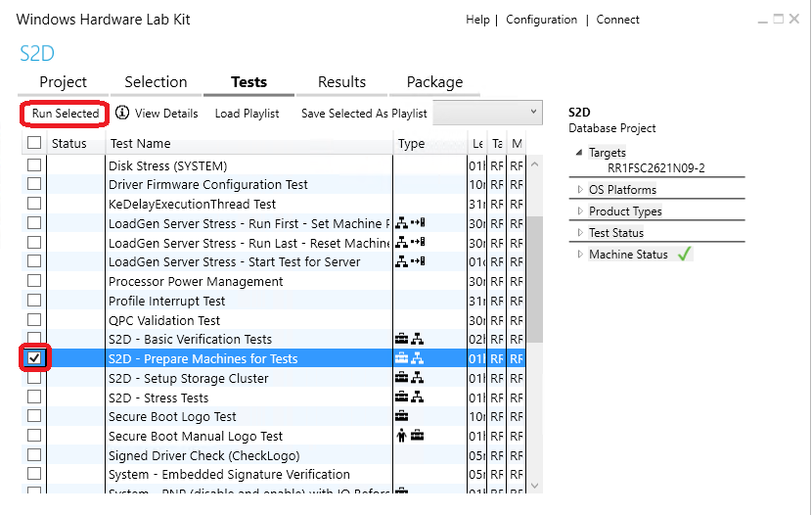Click the Run Selected button
This screenshot has height=515, width=812.
tap(66, 114)
